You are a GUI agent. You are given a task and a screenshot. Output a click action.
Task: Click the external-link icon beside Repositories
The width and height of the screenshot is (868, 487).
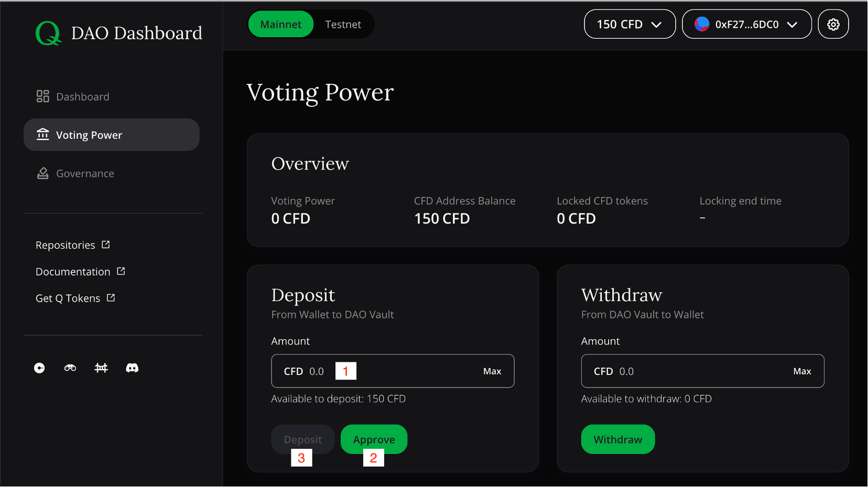[x=106, y=245]
